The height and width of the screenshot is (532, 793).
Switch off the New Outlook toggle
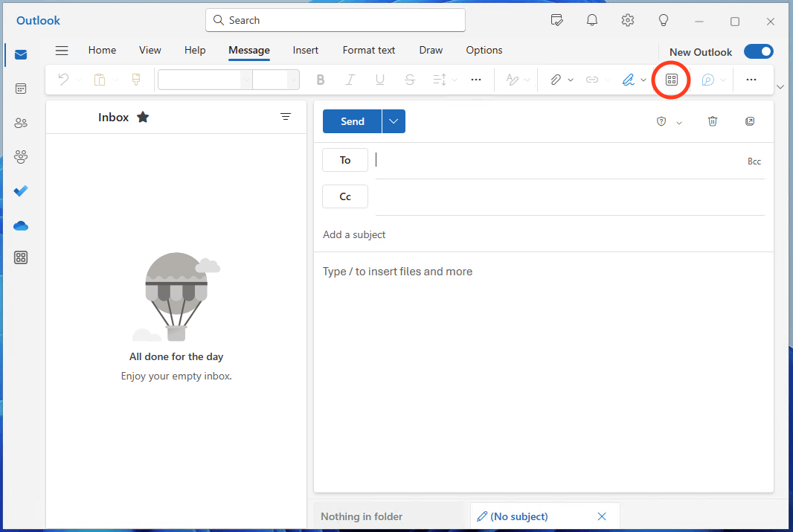pos(759,51)
